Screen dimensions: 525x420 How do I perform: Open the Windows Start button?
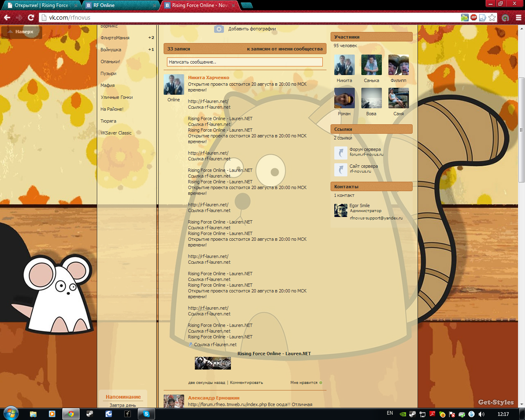click(11, 413)
